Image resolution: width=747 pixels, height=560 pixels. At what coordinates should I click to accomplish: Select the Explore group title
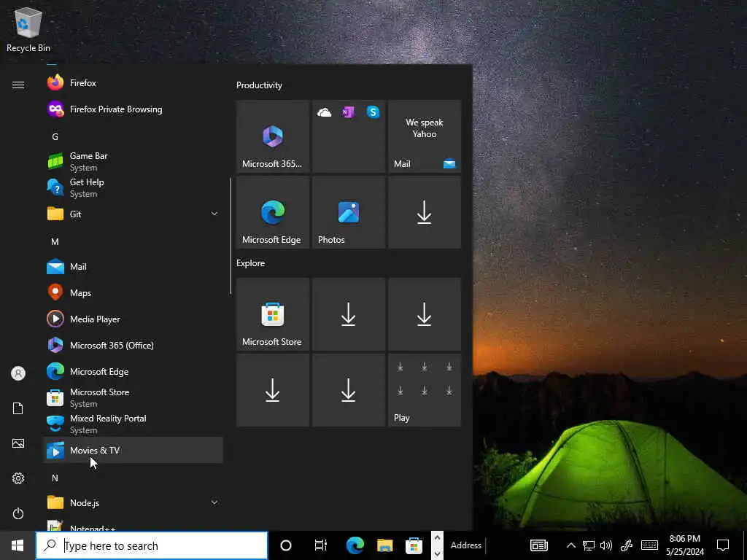tap(251, 262)
